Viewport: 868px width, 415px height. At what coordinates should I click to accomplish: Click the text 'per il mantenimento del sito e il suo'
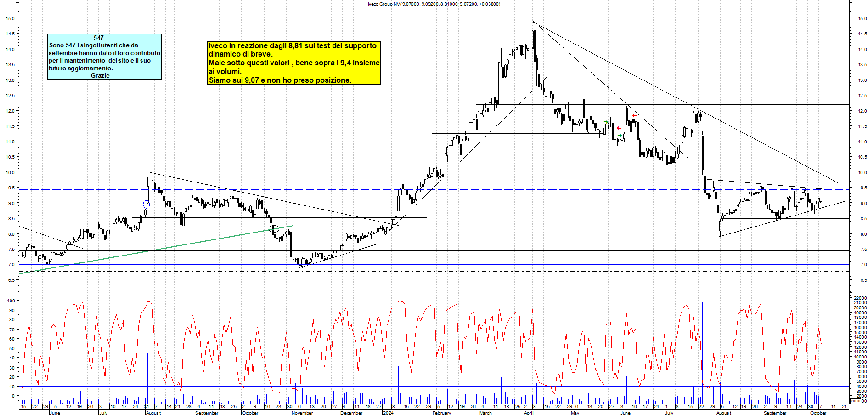100,60
